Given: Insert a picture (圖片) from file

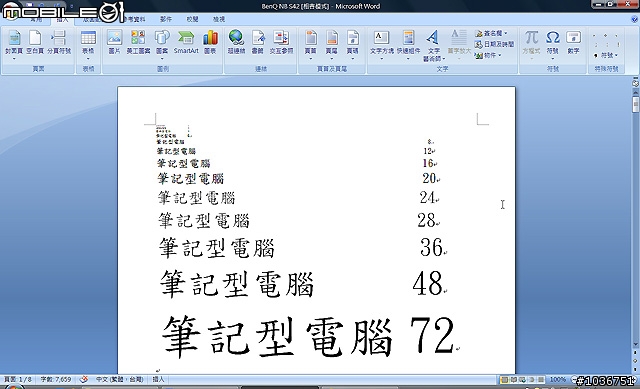Looking at the screenshot, I should coord(114,43).
